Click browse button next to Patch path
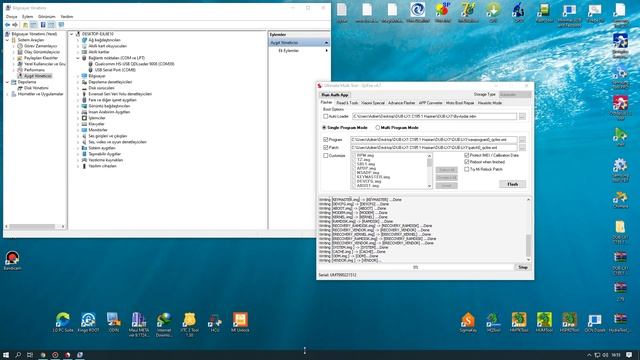 (x=522, y=147)
